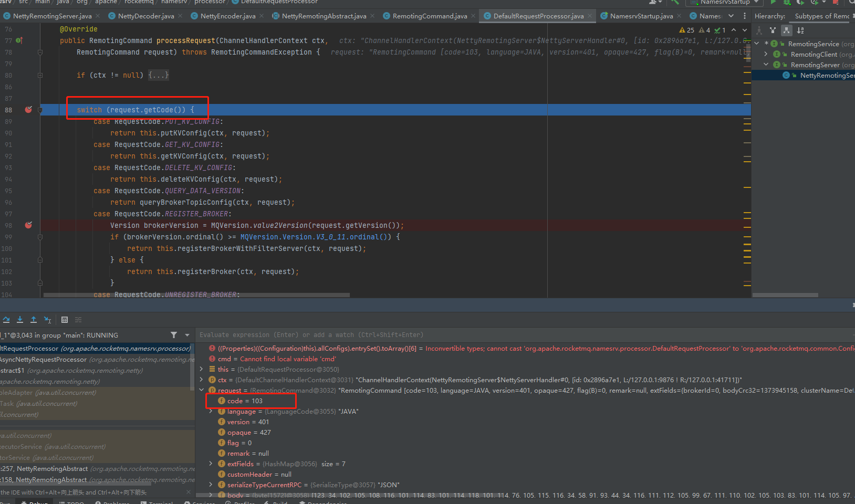Toggle the breakpoint on line 98
This screenshot has height=504, width=855.
click(28, 225)
